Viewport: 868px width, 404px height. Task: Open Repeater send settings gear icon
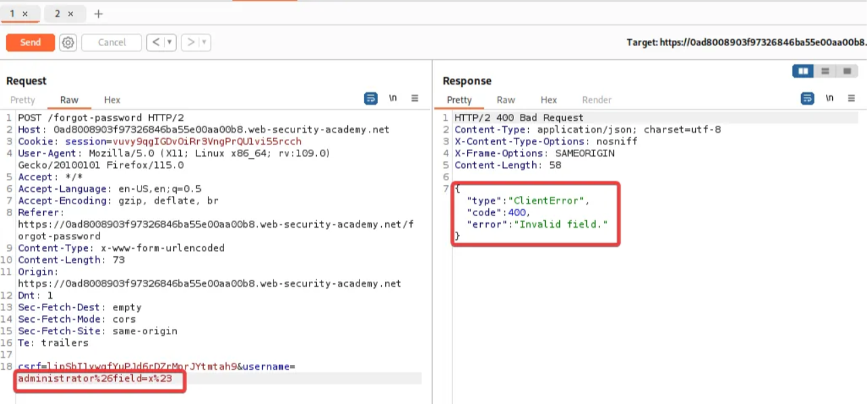[x=68, y=43]
